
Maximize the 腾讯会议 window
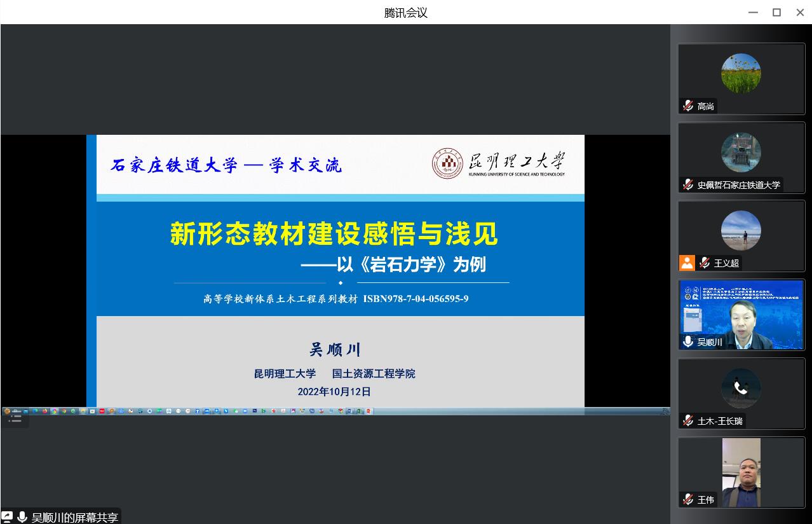coord(776,13)
